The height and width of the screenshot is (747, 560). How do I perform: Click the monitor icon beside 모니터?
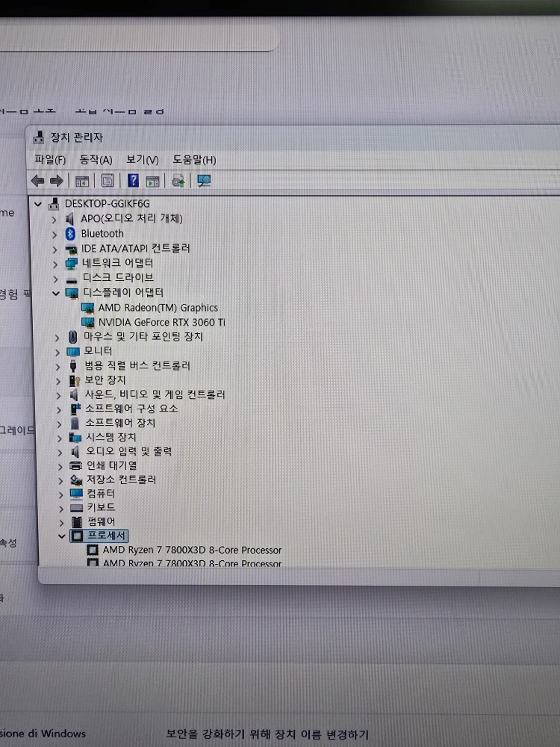73,352
